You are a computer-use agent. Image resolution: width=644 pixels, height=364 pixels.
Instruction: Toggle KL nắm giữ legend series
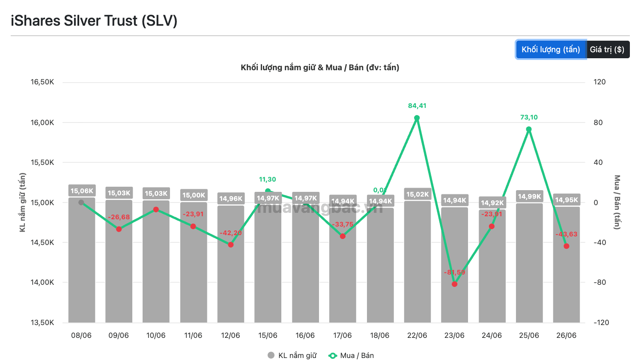click(292, 355)
